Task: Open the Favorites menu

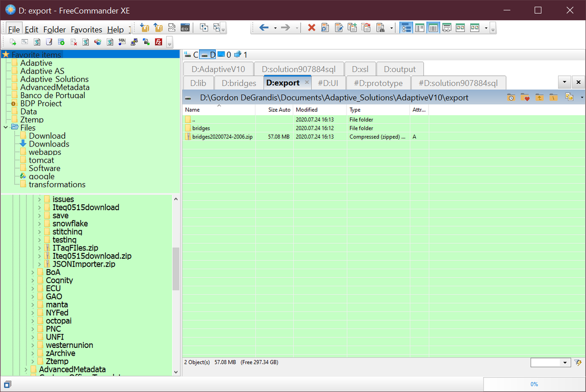Action: [86, 29]
